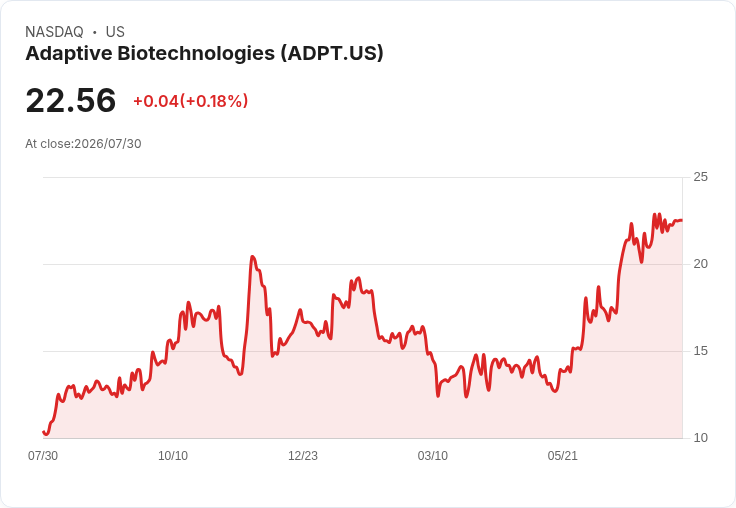Click the 10 y-axis price label

700,438
